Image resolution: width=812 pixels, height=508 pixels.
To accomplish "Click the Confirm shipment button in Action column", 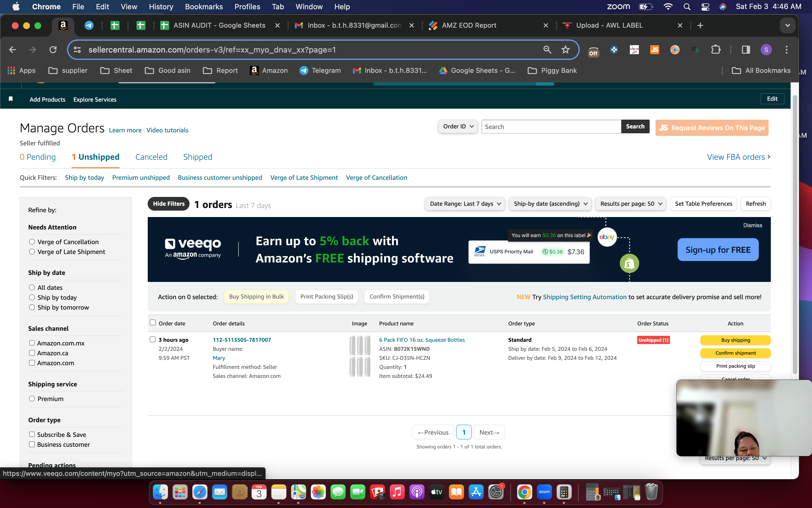I will click(736, 353).
